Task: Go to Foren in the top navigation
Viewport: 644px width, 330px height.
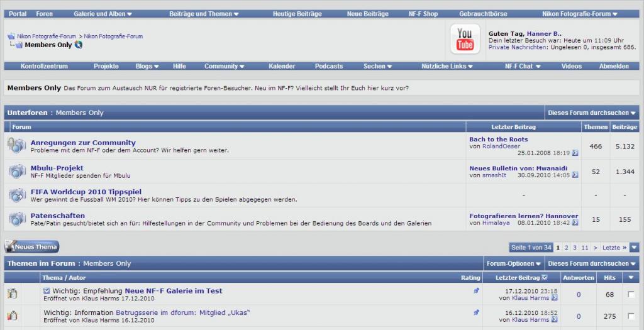Action: pos(45,14)
